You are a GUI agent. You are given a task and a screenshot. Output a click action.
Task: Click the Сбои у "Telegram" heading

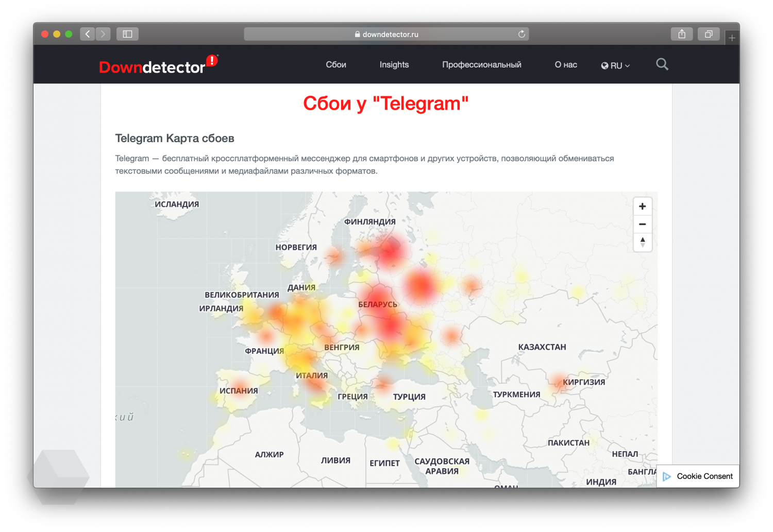tap(386, 104)
